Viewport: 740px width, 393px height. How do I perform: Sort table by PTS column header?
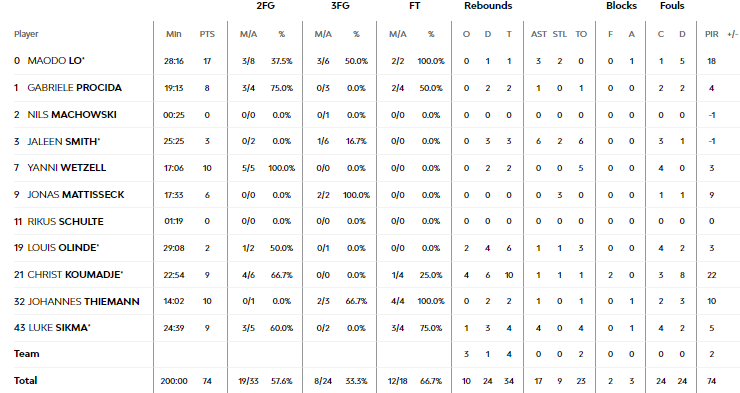point(207,34)
